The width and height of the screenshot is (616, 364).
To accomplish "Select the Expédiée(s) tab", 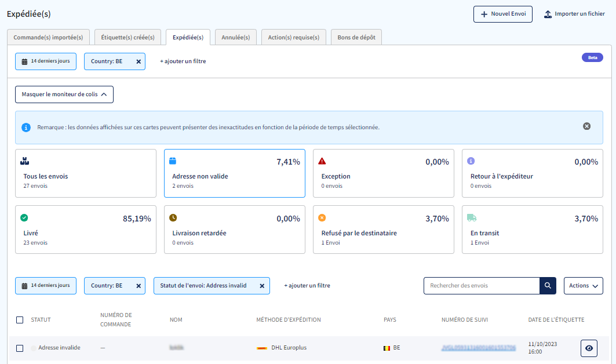I will pos(188,37).
